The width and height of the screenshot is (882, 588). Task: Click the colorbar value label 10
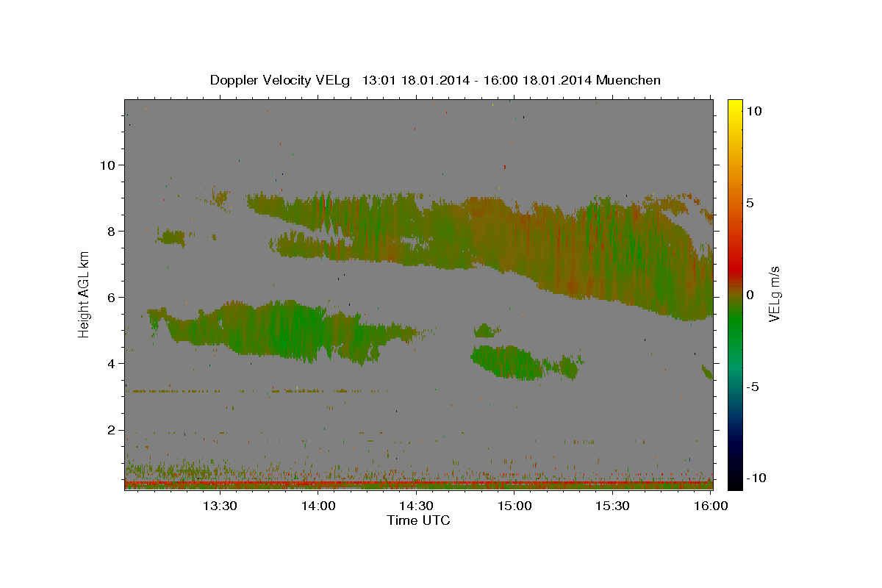(x=753, y=110)
